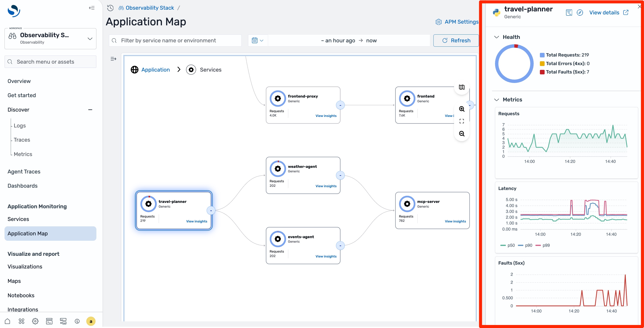The image size is (644, 328).
Task: Click the info icon in the bottom toolbar
Action: pyautogui.click(x=77, y=321)
